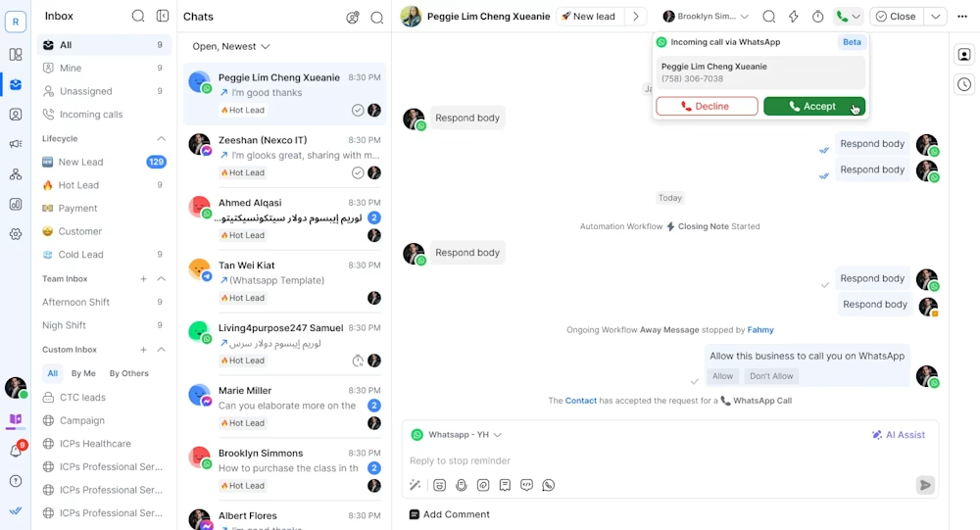Screen dimensions: 980x530
Task: Add a new Custom Inbox with plus
Action: [x=144, y=350]
